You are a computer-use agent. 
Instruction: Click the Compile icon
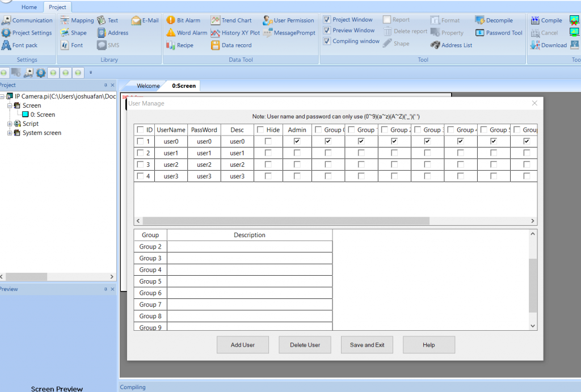point(535,20)
